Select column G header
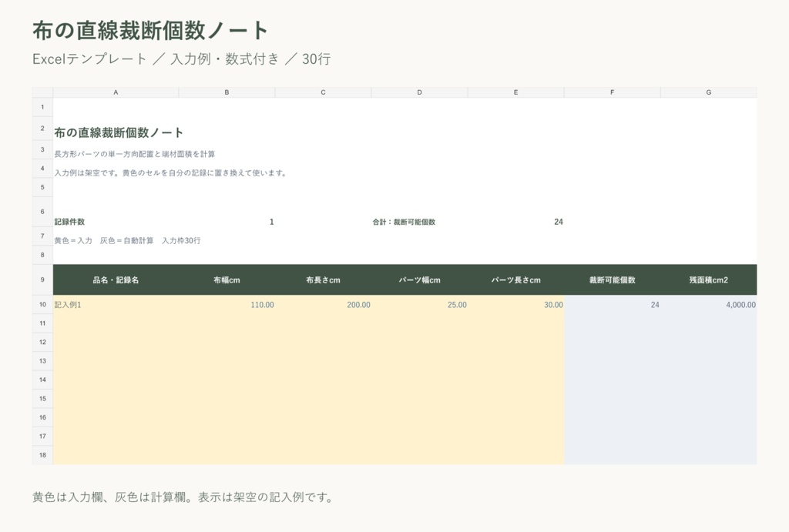The image size is (789, 532). click(709, 92)
